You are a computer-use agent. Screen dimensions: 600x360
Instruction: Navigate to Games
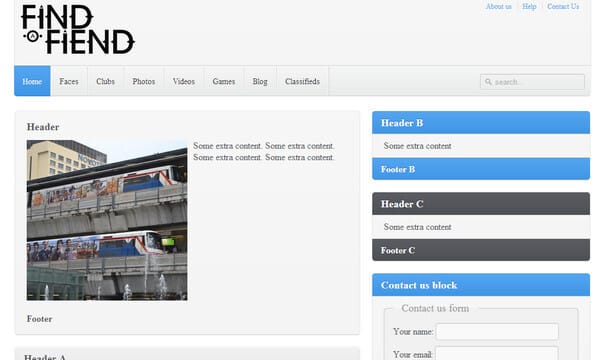point(224,81)
